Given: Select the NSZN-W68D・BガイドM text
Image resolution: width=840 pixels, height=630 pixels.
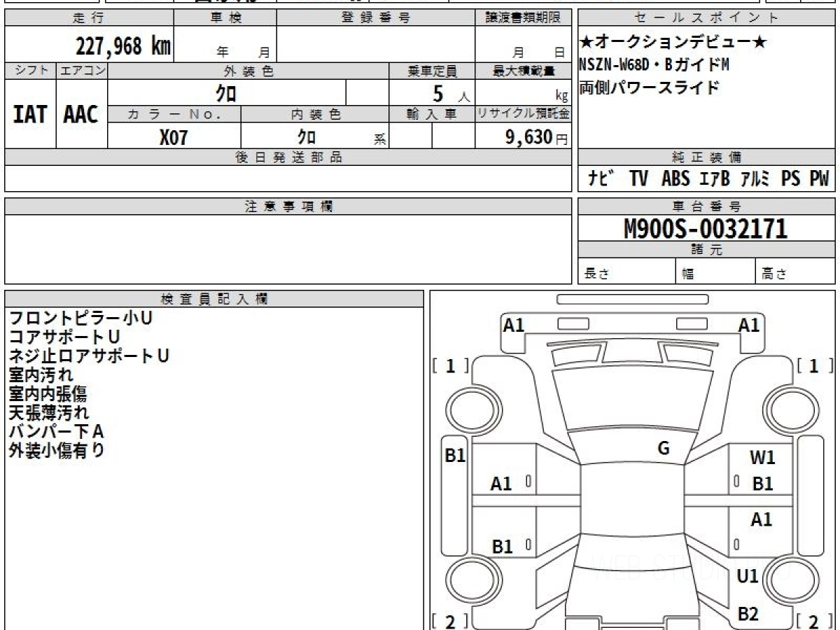Looking at the screenshot, I should tap(654, 65).
